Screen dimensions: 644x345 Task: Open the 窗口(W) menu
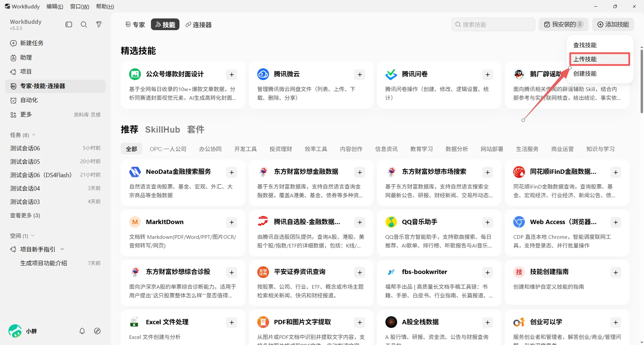(x=79, y=6)
